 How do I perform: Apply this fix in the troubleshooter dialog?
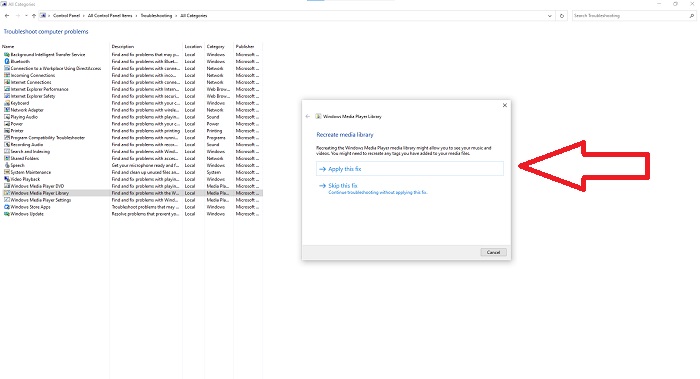point(410,169)
